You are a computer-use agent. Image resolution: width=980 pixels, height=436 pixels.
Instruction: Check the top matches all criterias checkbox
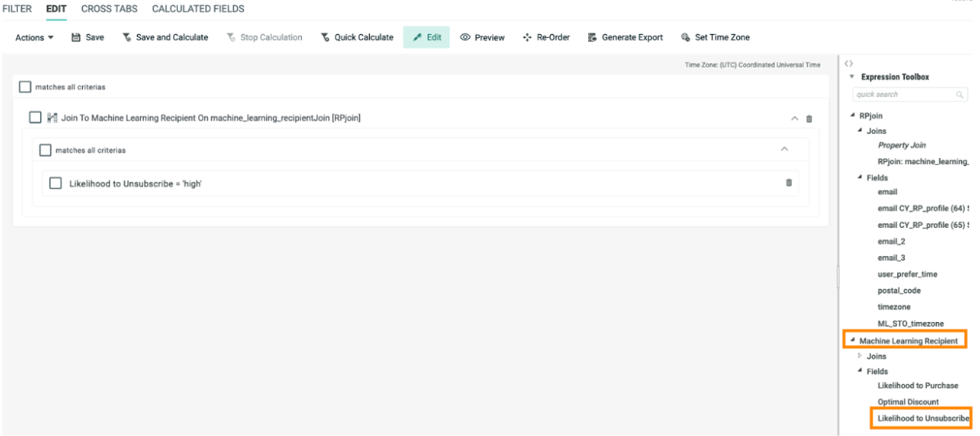coord(26,88)
